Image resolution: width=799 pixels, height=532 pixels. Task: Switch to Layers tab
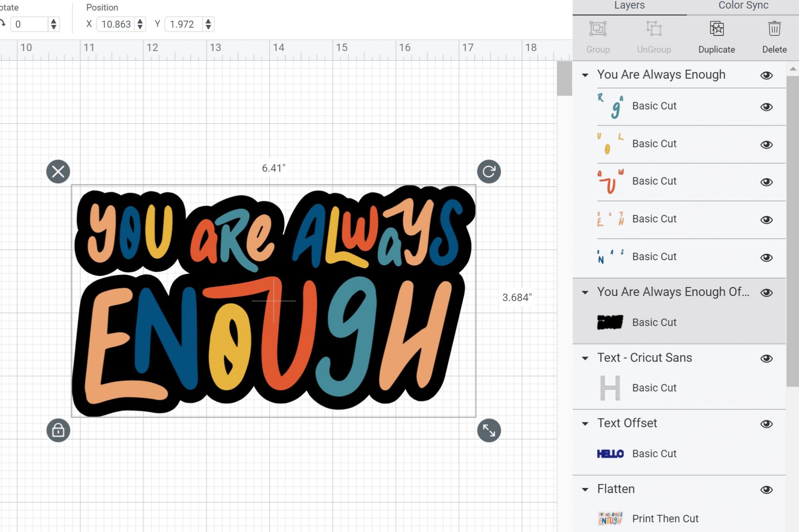point(629,5)
